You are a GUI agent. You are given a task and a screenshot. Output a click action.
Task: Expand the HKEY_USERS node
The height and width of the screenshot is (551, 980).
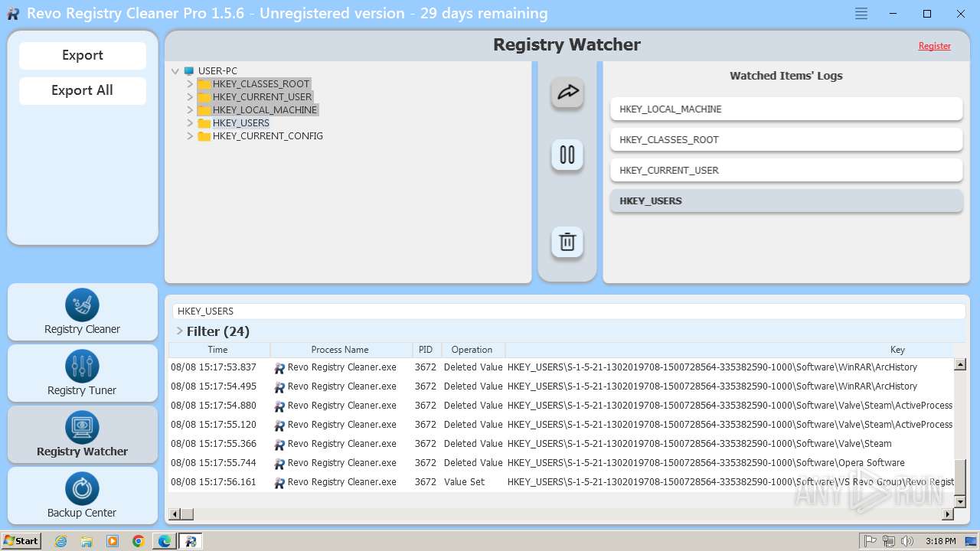pos(190,123)
